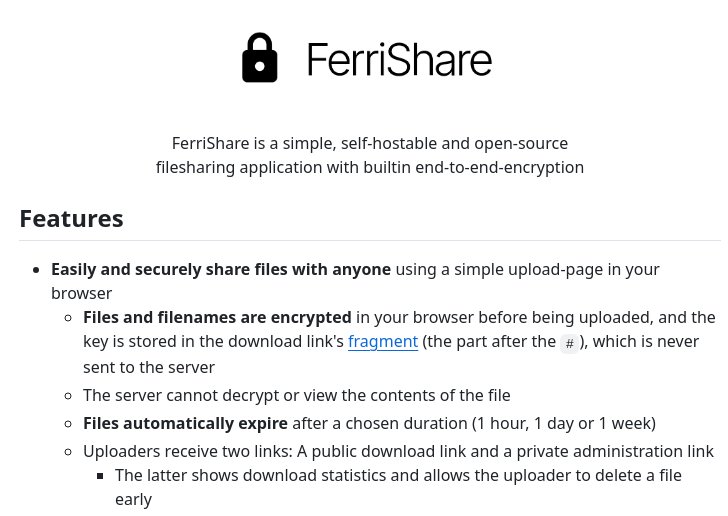This screenshot has width=728, height=516.
Task: Click the Features section heading
Action: [x=72, y=218]
